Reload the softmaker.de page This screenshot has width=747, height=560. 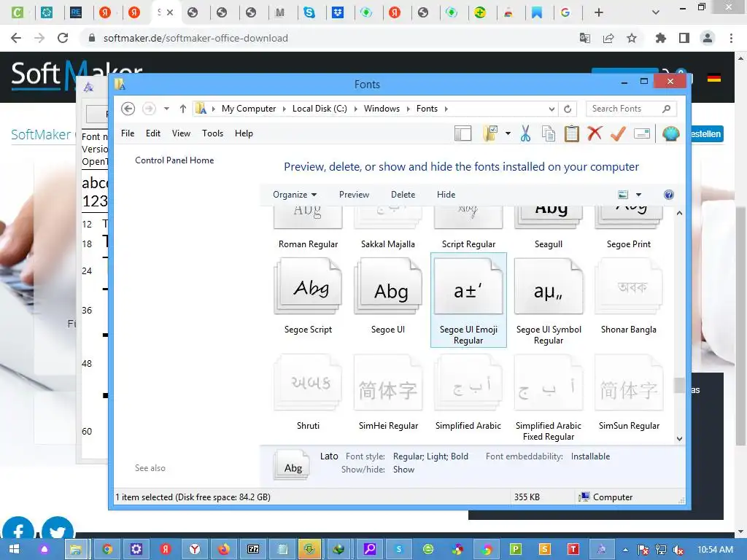pos(63,38)
